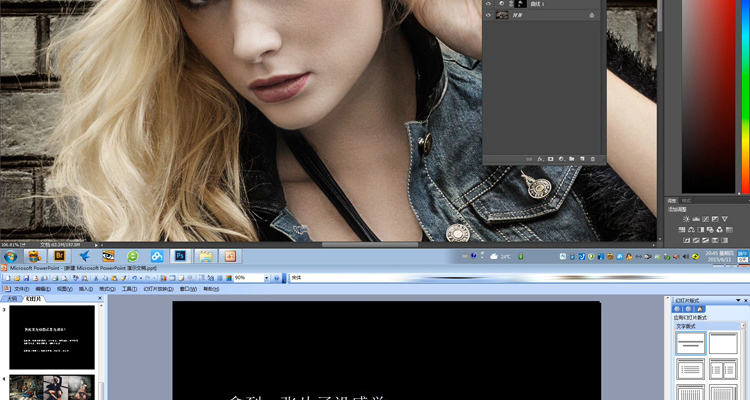
Task: Click the link layers icon in Photoshop
Action: coord(529,159)
